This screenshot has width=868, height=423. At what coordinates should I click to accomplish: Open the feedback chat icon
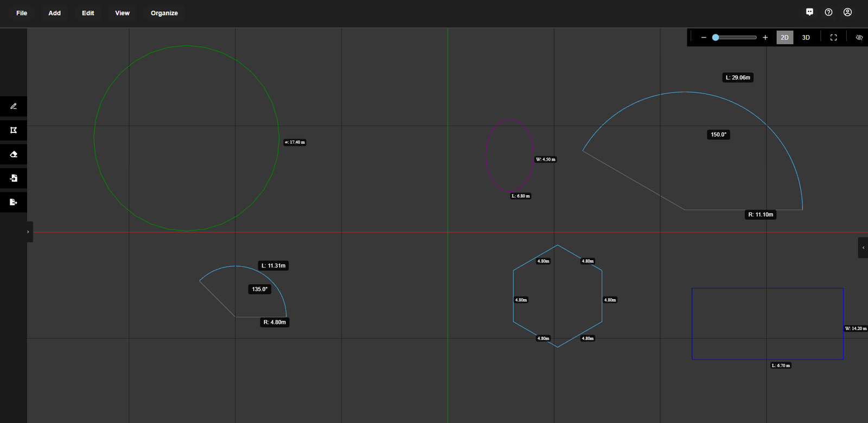coord(809,12)
